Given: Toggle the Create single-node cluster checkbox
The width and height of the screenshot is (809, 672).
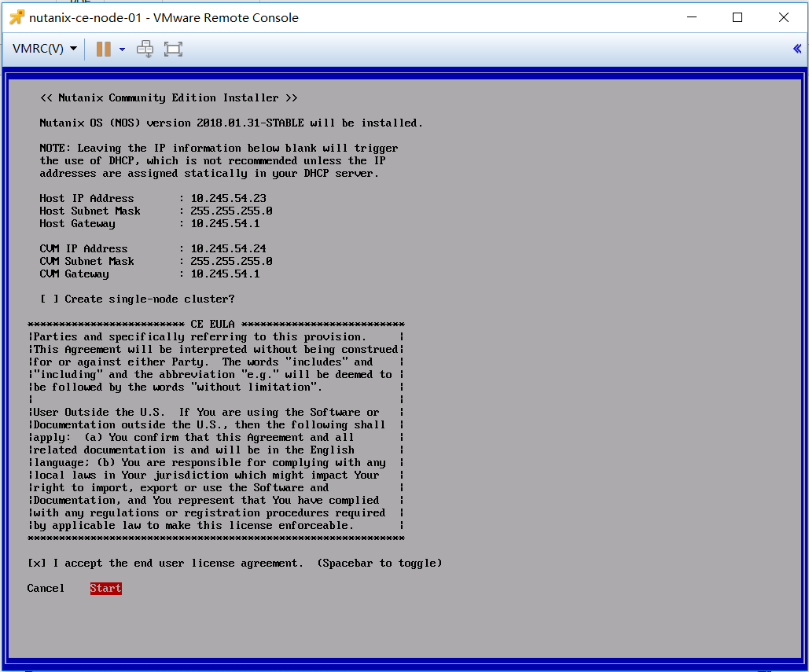Looking at the screenshot, I should click(50, 299).
